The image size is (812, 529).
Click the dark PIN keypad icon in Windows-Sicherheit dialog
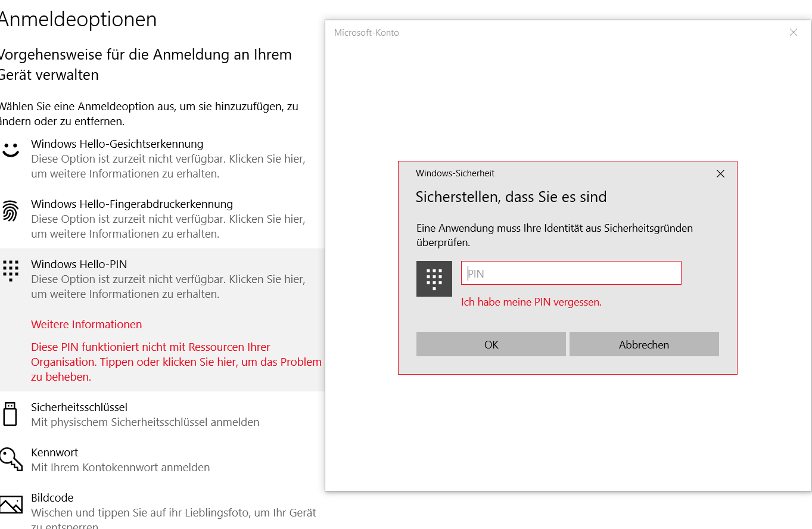coord(434,279)
